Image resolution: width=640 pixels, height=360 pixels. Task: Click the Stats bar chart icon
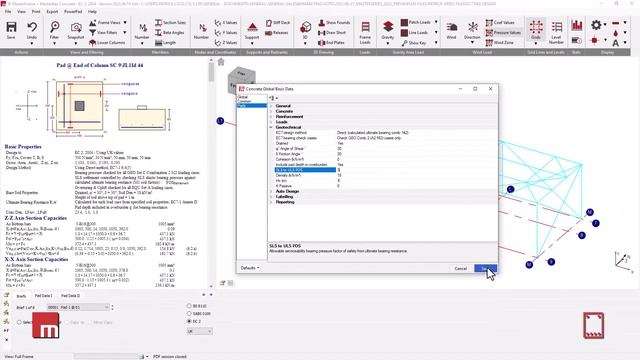pyautogui.click(x=577, y=25)
